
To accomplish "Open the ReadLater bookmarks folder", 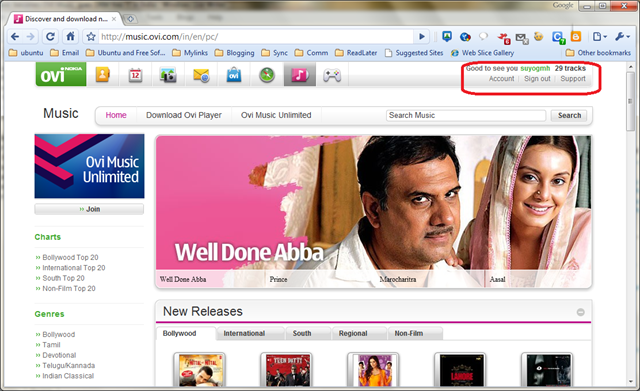I will coord(356,53).
